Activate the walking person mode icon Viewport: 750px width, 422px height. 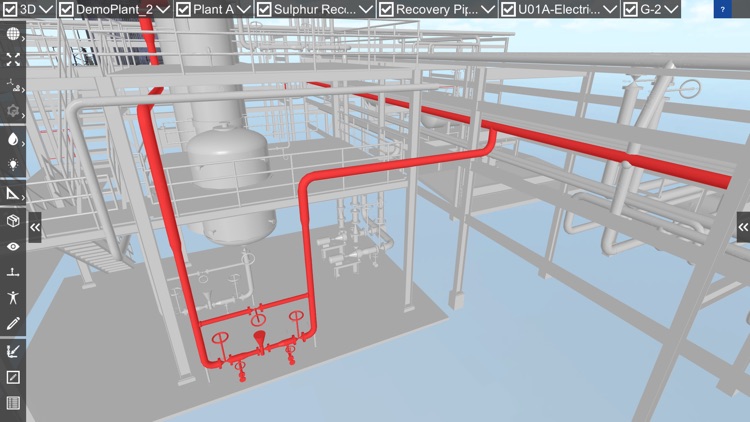(x=13, y=298)
